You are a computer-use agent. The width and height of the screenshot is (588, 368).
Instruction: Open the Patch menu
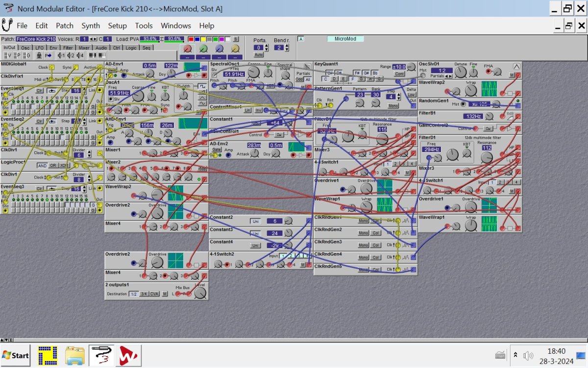[65, 26]
